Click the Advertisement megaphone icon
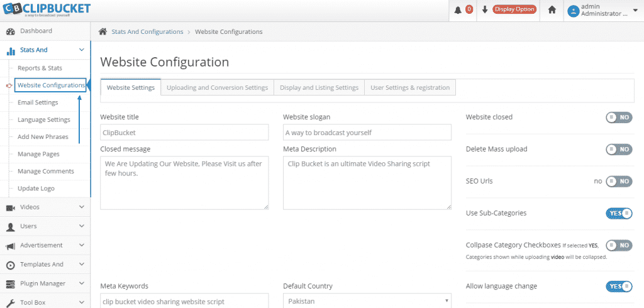The height and width of the screenshot is (308, 644). click(11, 246)
